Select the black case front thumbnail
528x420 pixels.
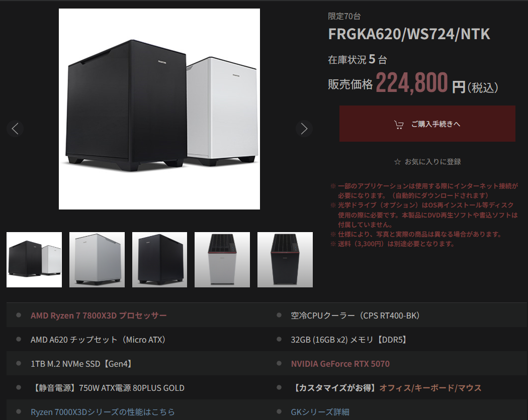(x=159, y=260)
